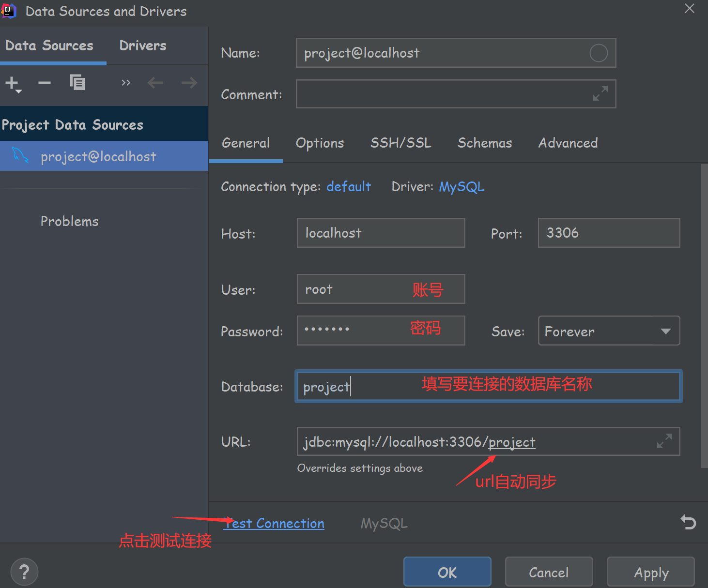
Task: Apply the data source settings
Action: pyautogui.click(x=650, y=572)
